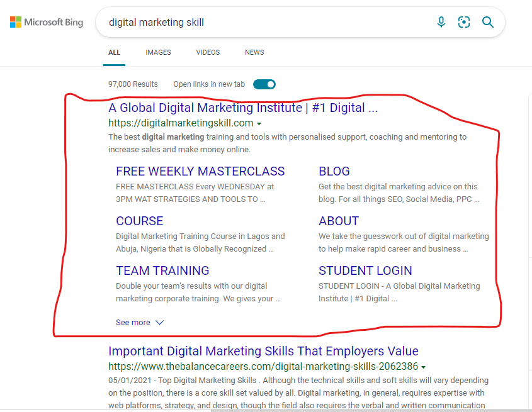Click the 'Double your team's results' description
This screenshot has height=412, width=532.
point(198,292)
